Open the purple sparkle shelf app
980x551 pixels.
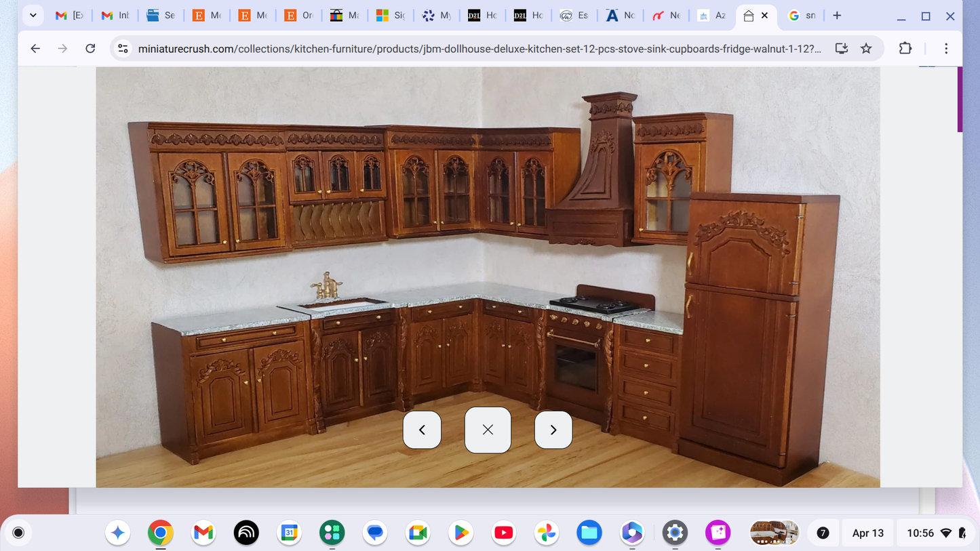[x=718, y=533]
